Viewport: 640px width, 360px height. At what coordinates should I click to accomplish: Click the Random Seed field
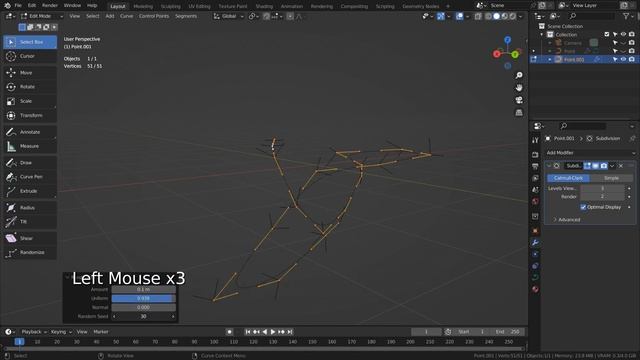pyautogui.click(x=144, y=316)
